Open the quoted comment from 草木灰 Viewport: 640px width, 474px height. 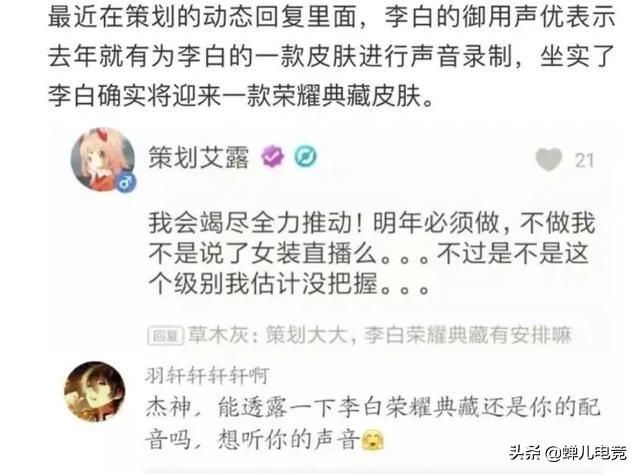359,336
